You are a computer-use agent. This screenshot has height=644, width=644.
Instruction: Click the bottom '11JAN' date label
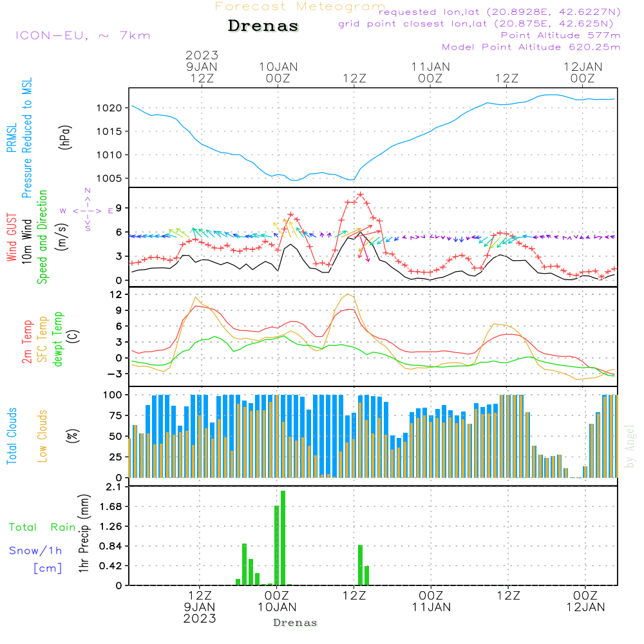click(431, 607)
